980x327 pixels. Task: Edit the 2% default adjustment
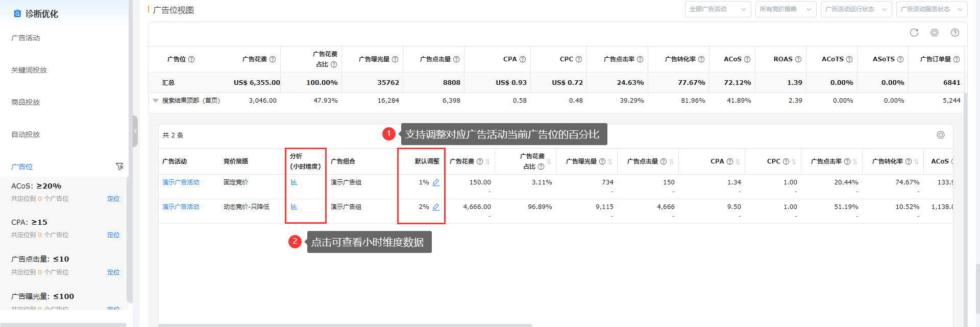tap(436, 207)
